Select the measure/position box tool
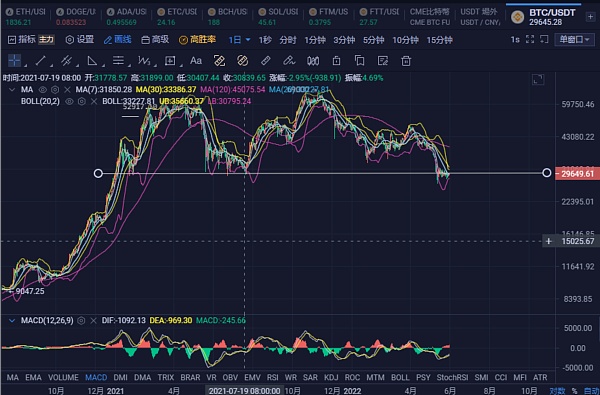 point(170,60)
